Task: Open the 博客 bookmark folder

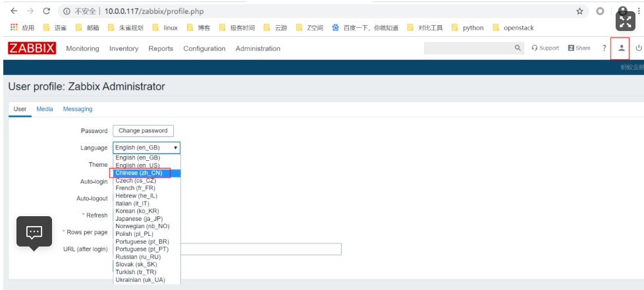Action: [x=198, y=28]
